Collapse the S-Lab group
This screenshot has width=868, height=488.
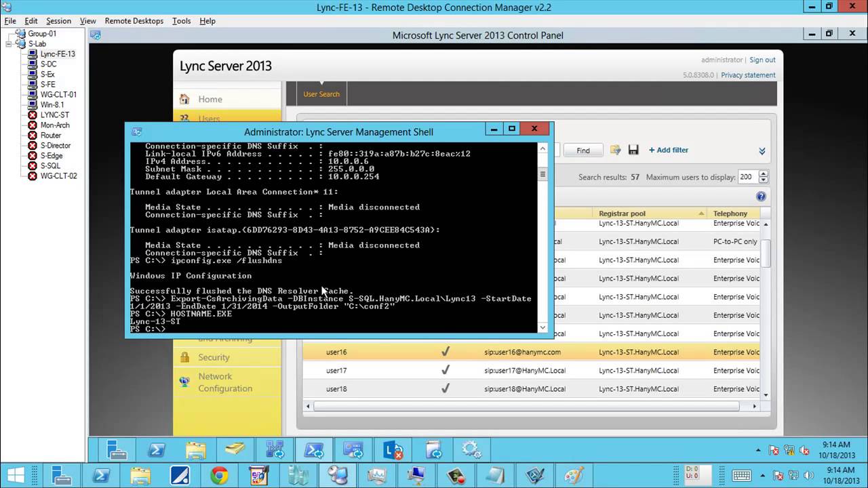(9, 43)
